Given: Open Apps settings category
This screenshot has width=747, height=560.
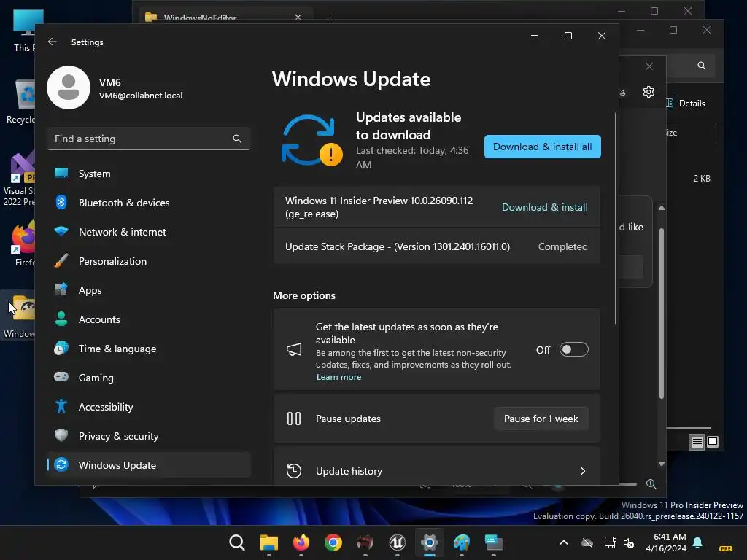Looking at the screenshot, I should [x=149, y=290].
